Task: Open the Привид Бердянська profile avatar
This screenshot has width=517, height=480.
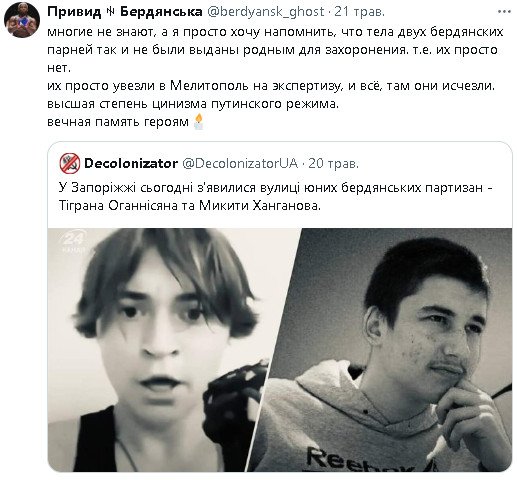Action: point(22,19)
